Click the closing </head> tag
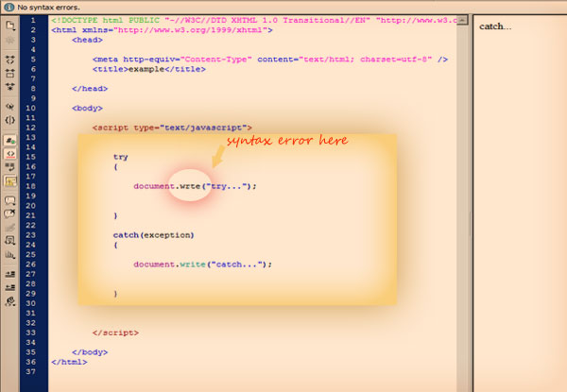567x392 pixels. pyautogui.click(x=90, y=89)
